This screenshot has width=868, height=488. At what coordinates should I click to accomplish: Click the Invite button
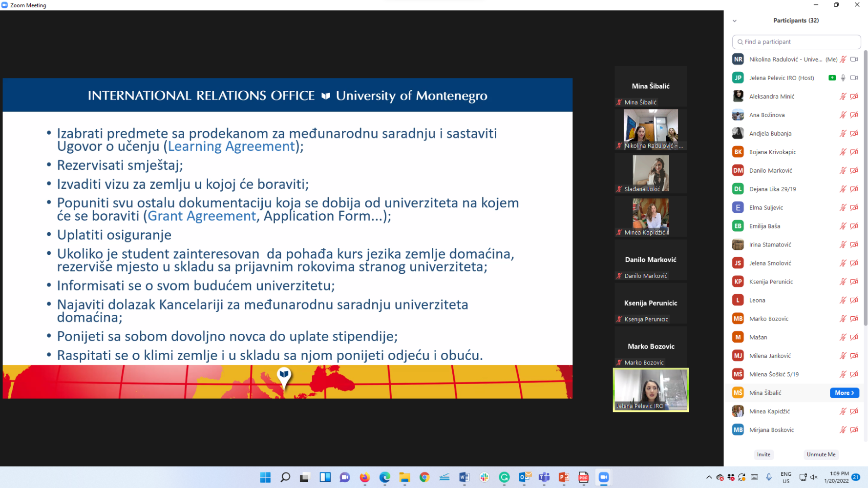pyautogui.click(x=763, y=454)
